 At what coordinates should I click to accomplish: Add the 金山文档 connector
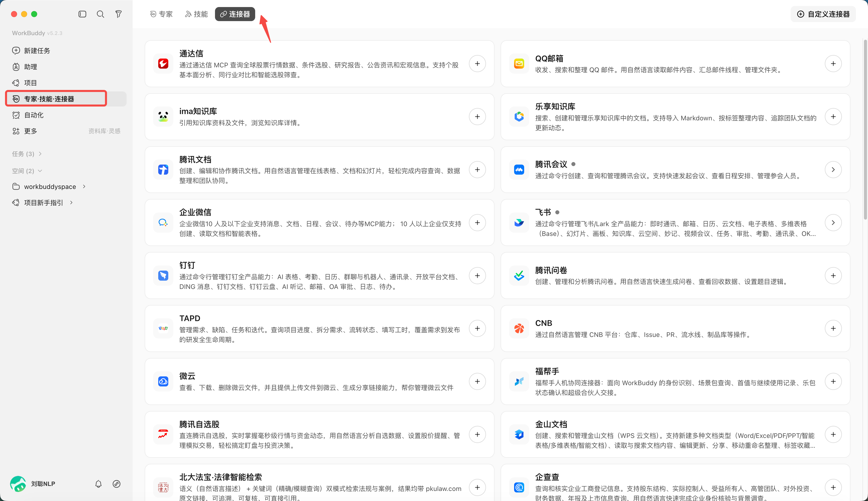(x=833, y=434)
